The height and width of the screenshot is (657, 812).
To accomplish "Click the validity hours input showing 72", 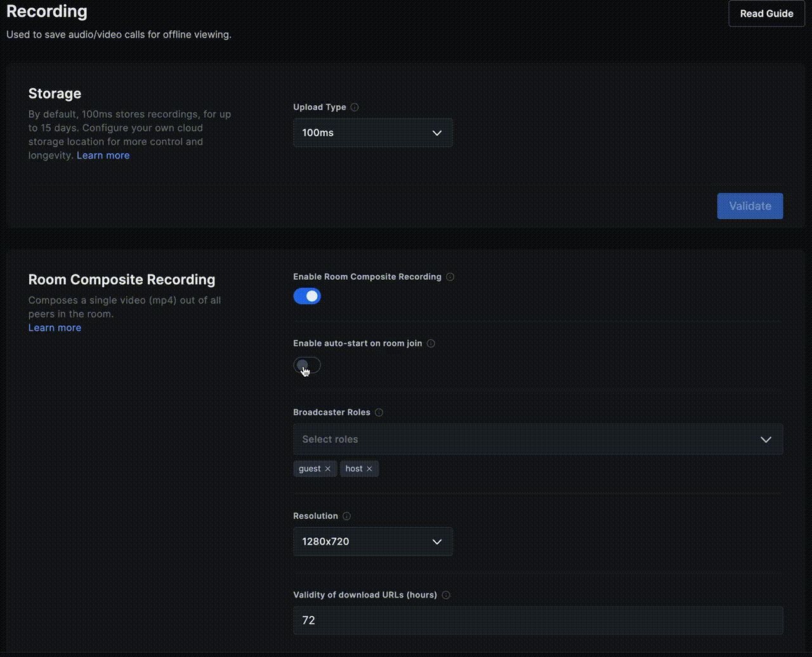I will point(538,620).
